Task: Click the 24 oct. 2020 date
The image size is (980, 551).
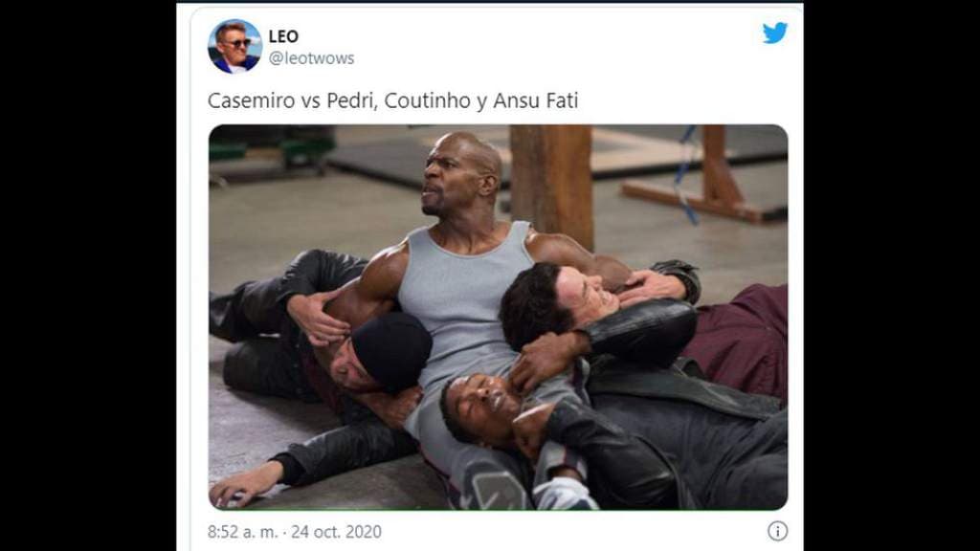Action: (336, 532)
